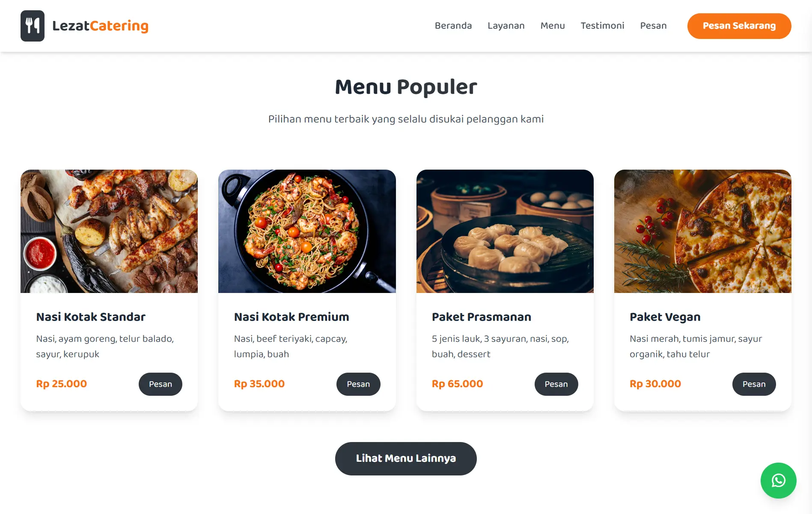Click the Rp 65.000 price label
The height and width of the screenshot is (514, 812).
(457, 384)
